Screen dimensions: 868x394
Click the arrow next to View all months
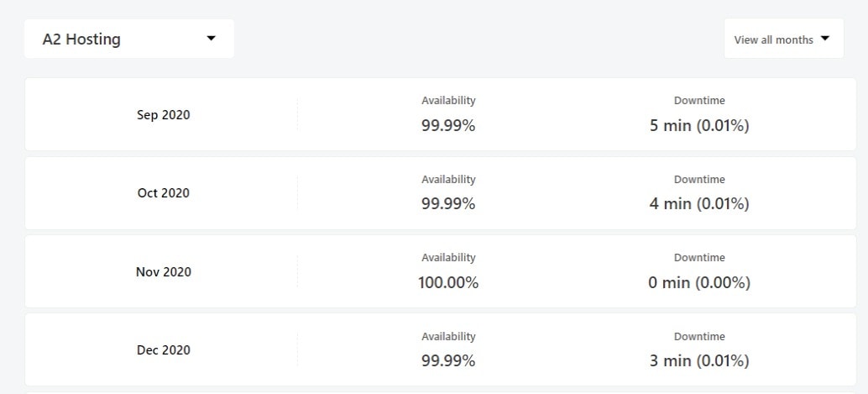pos(825,39)
